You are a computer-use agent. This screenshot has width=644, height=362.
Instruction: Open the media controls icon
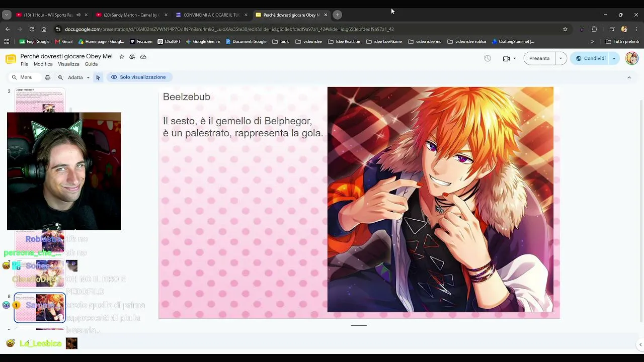tap(612, 29)
